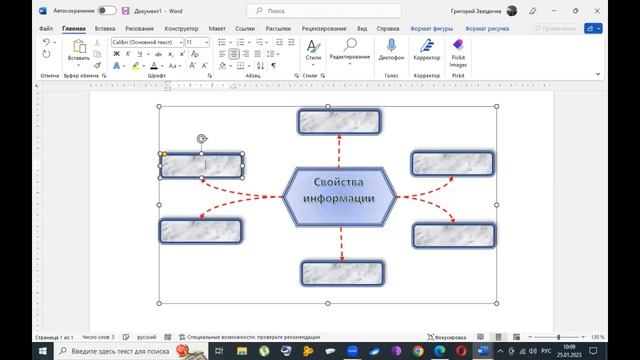Save the document with the save icon
The width and height of the screenshot is (640, 360).
[125, 11]
